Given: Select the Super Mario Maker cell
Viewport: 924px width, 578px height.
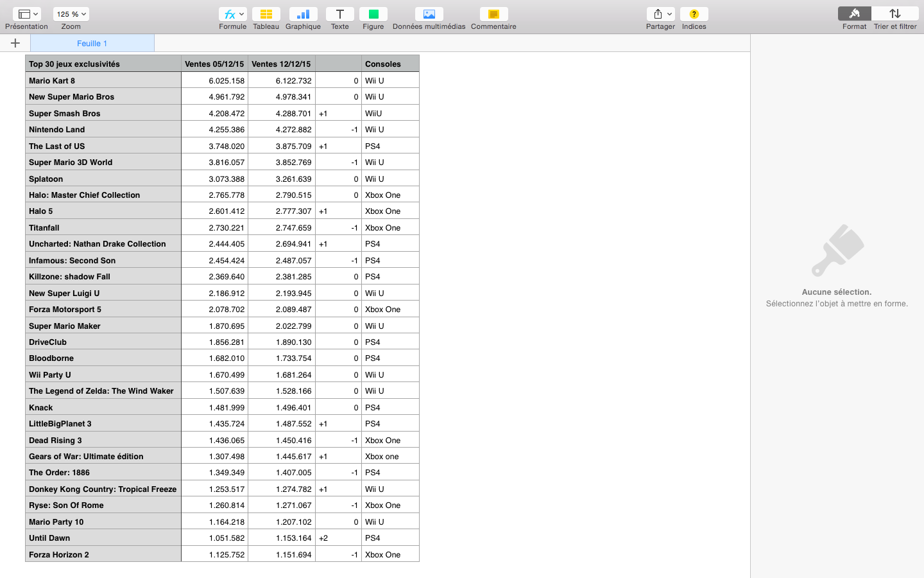Looking at the screenshot, I should pyautogui.click(x=103, y=326).
